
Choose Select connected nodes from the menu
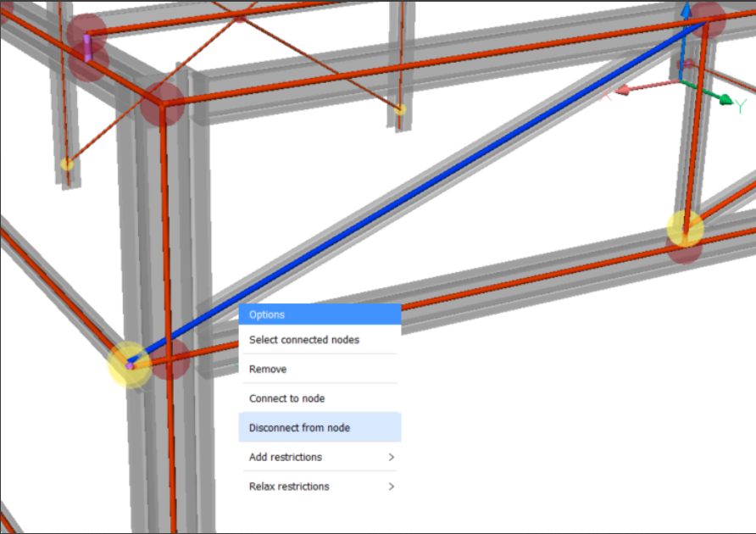tap(320, 340)
